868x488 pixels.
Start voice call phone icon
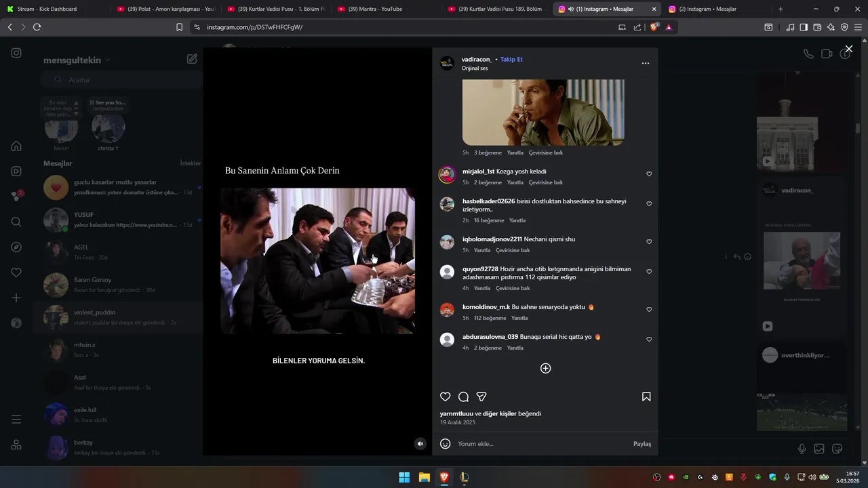coord(808,54)
